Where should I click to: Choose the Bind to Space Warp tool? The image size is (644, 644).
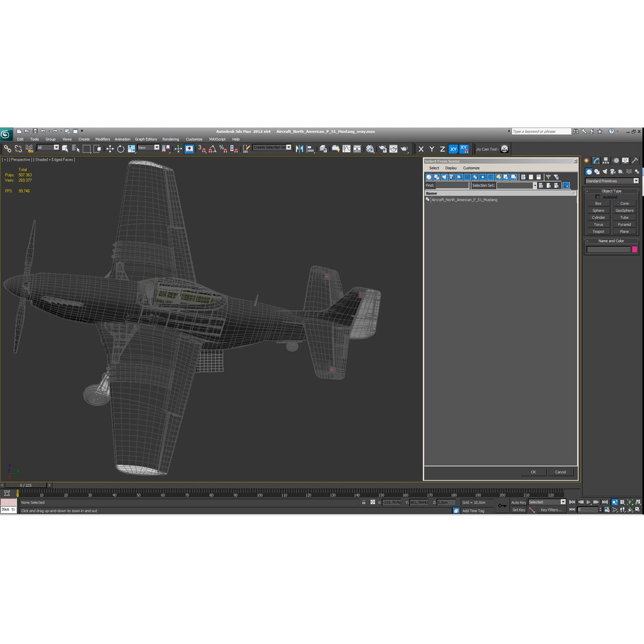[29, 148]
